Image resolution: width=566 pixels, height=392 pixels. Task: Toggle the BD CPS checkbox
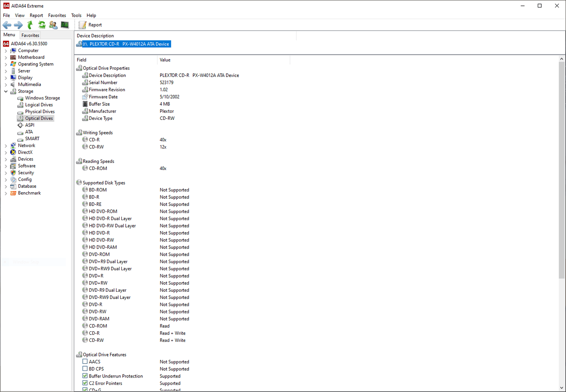[x=85, y=369]
